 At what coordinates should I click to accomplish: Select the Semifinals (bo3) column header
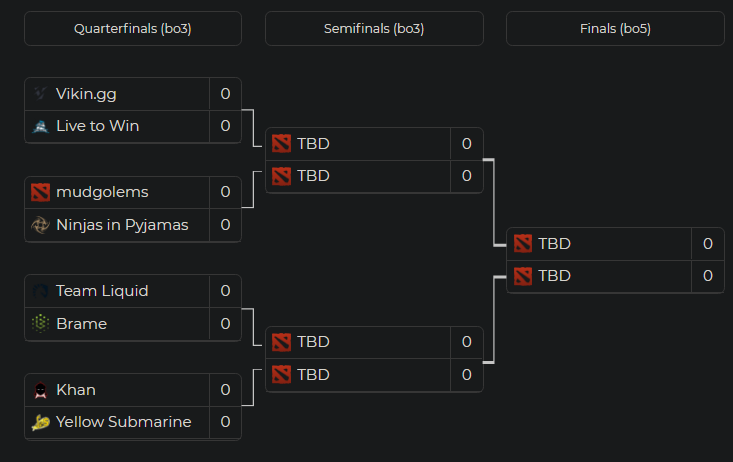coord(374,29)
